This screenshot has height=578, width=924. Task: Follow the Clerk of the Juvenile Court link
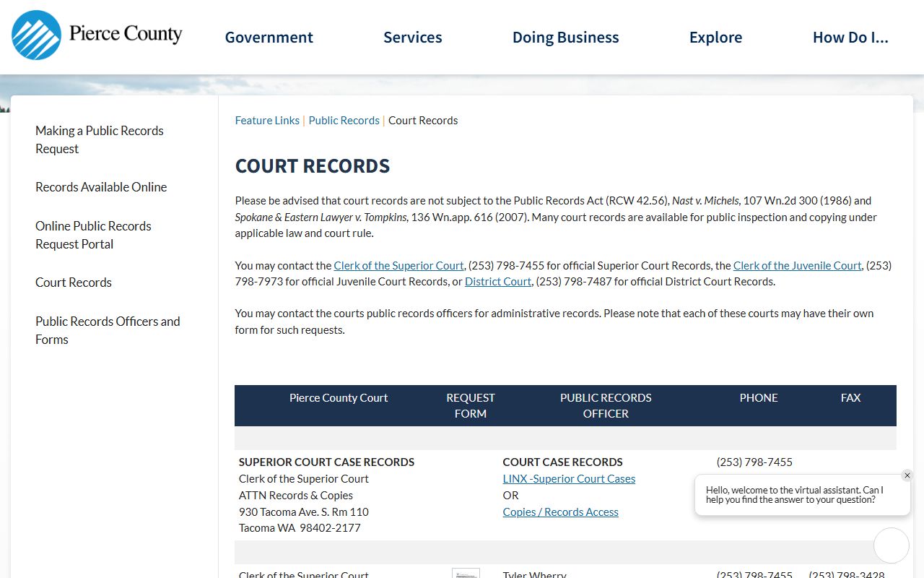[797, 266]
